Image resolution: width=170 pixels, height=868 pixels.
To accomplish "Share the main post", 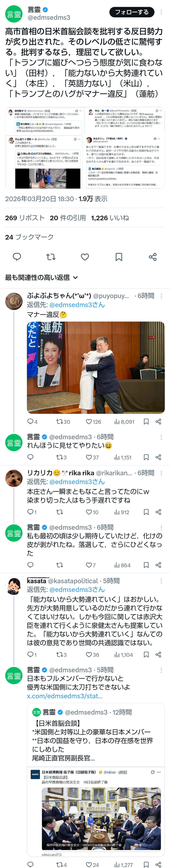I will point(153,257).
